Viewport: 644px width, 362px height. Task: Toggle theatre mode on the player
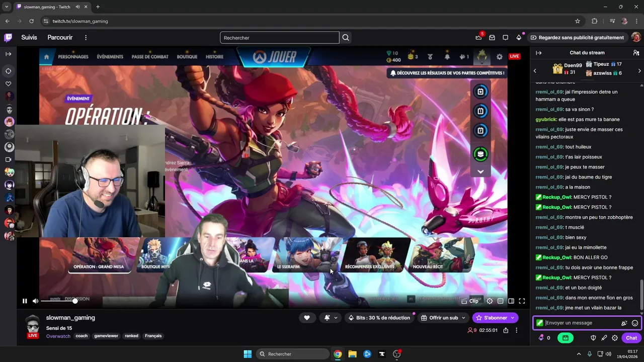511,301
